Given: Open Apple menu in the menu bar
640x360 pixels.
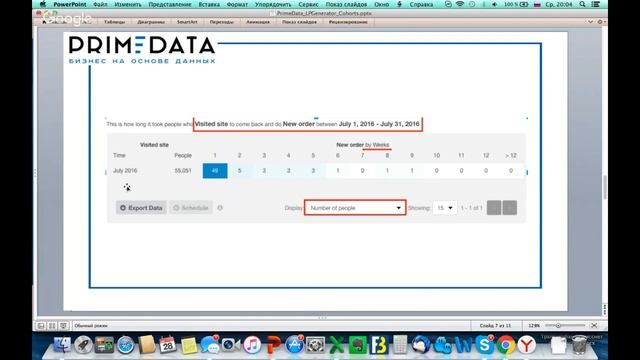Looking at the screenshot, I should (43, 4).
